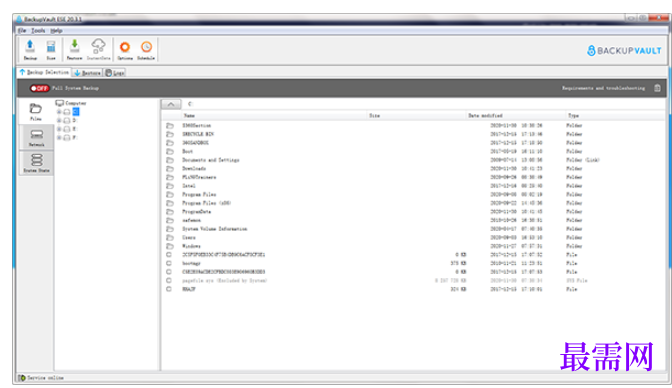Select the Network source in the side panel

(36, 137)
